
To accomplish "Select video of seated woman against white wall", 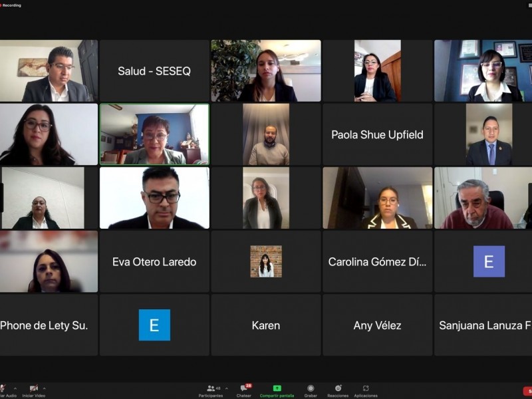I will [43, 198].
